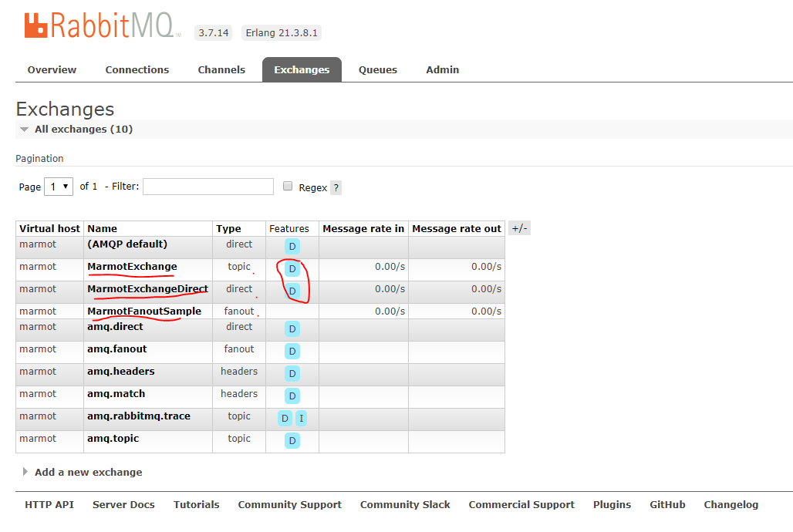793x532 pixels.
Task: Open the GitHub footer link
Action: coord(667,505)
